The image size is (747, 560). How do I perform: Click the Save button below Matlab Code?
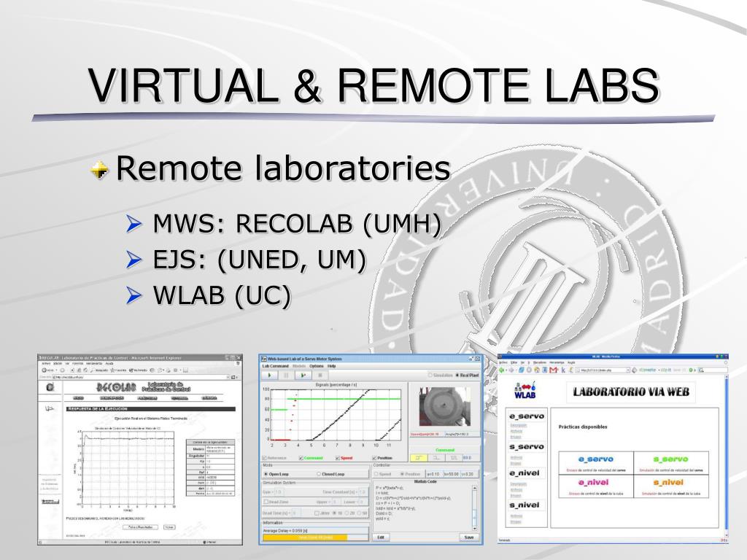point(469,537)
